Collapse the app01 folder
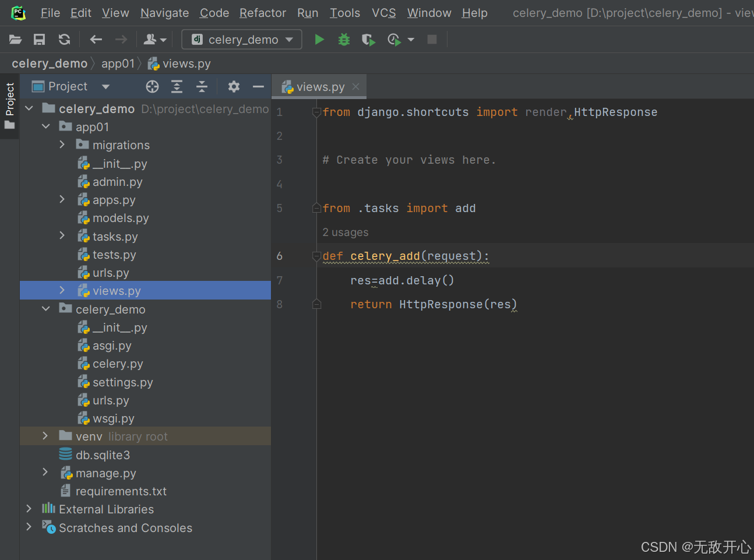 tap(46, 126)
